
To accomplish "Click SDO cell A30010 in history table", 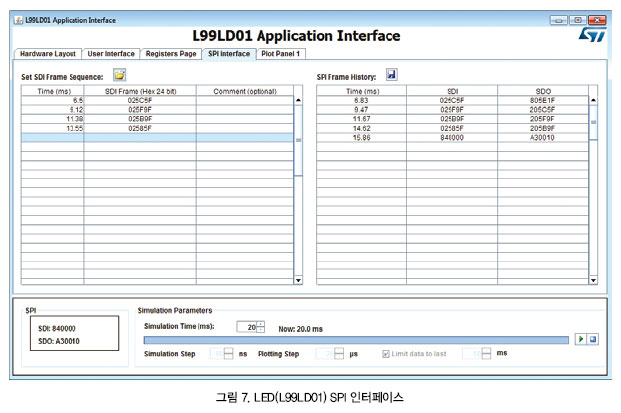I will pyautogui.click(x=543, y=137).
